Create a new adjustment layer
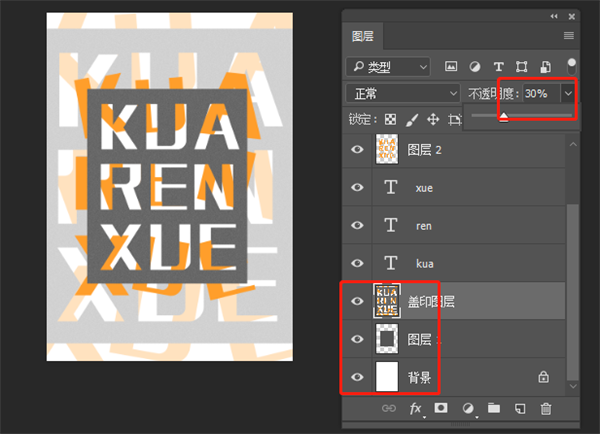 tap(468, 409)
